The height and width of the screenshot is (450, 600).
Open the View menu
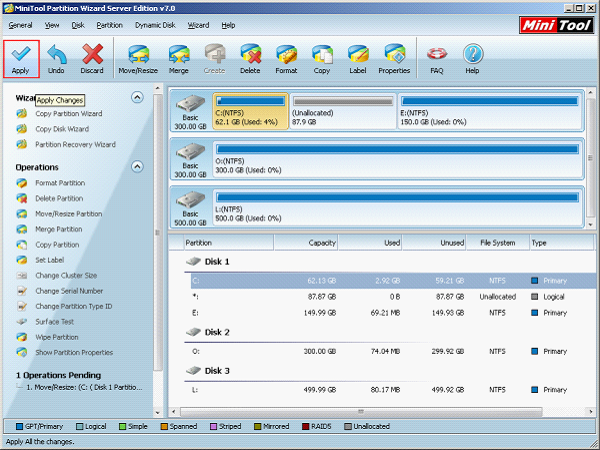point(52,25)
